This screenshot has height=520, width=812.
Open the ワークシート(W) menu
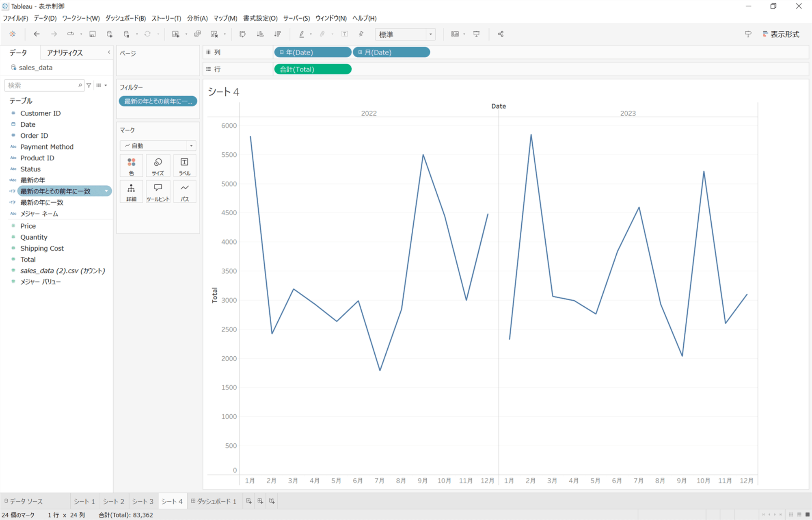point(81,18)
